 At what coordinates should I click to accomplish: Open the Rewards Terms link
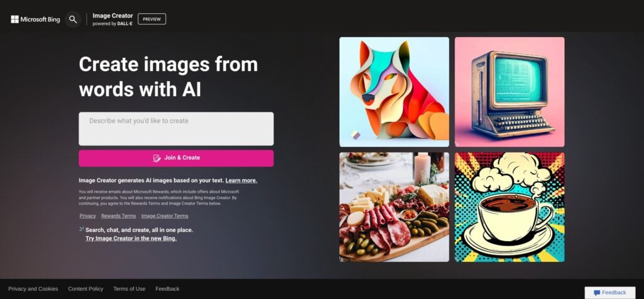[118, 215]
